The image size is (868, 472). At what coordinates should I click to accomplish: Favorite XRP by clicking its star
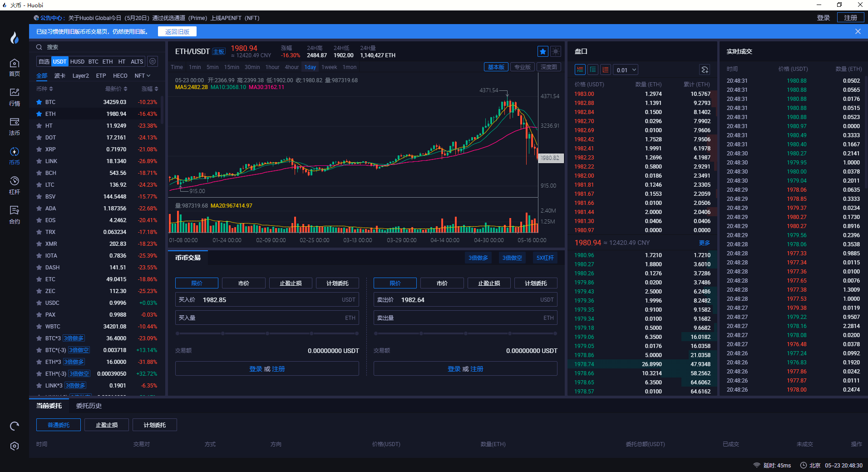(39, 149)
